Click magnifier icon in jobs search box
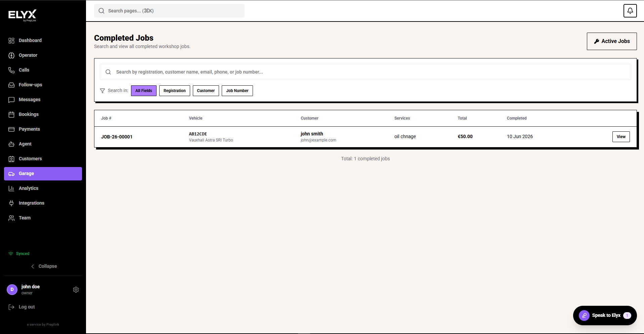Viewport: 644px width, 334px height. click(108, 72)
